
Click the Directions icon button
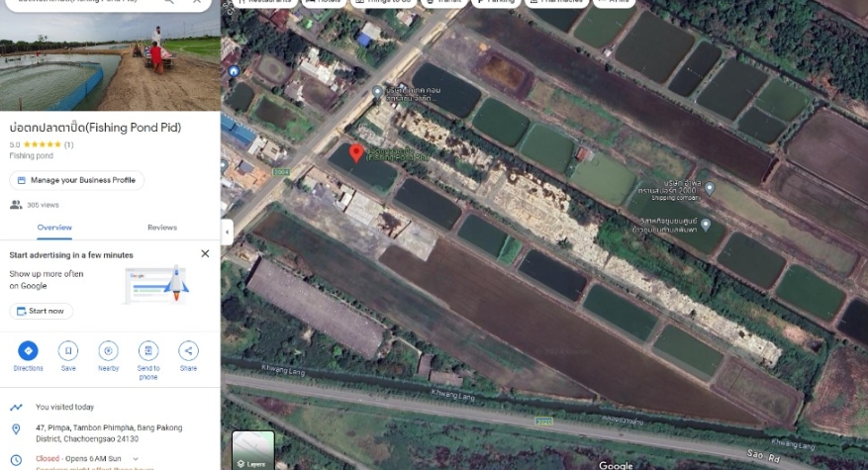pyautogui.click(x=28, y=350)
